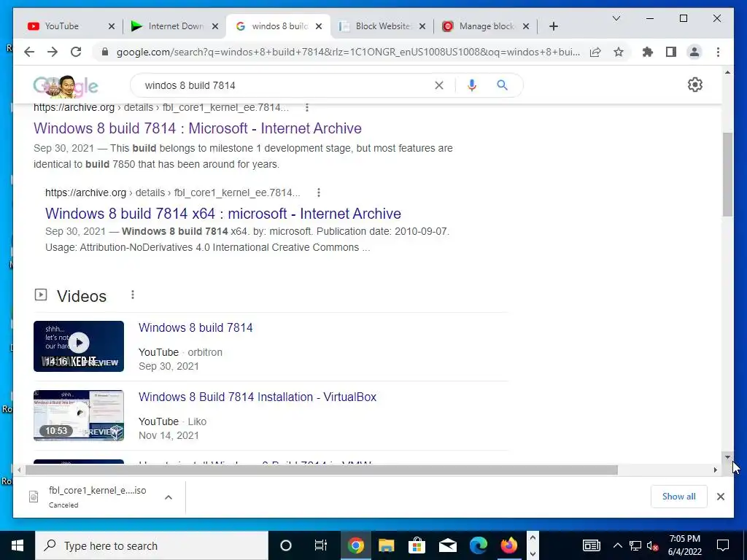The height and width of the screenshot is (560, 747).
Task: Open the clock showing 7:05 PM
Action: click(684, 545)
